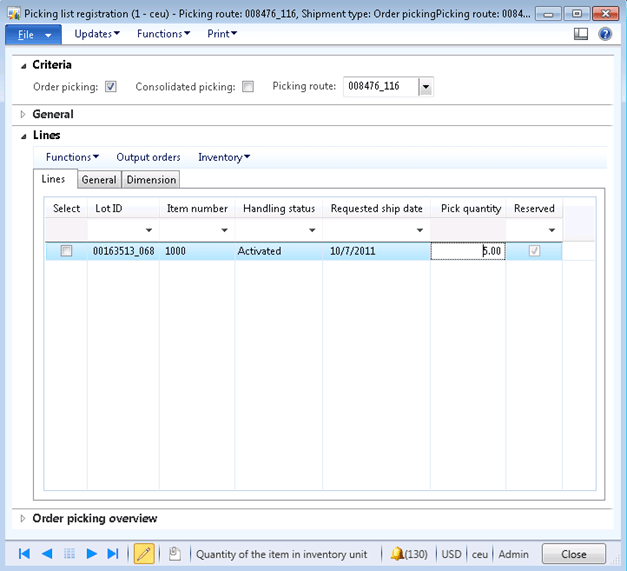Switch to the Dimension tab

[151, 180]
